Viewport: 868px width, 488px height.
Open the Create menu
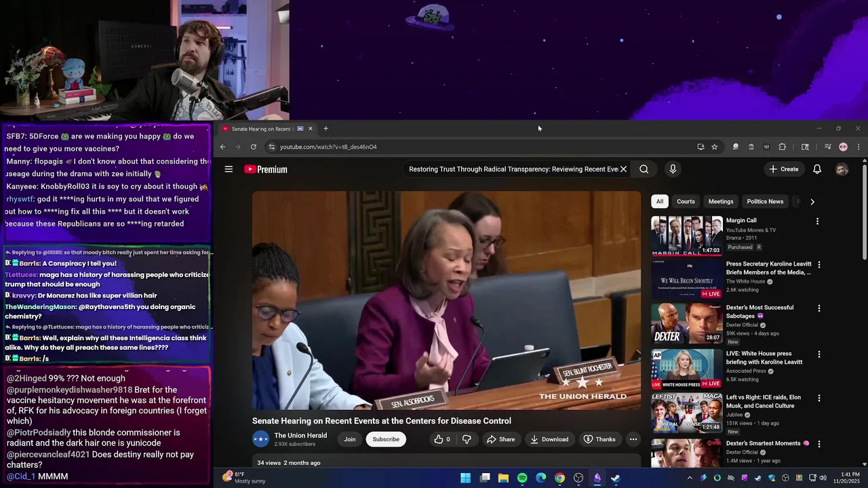coord(784,169)
